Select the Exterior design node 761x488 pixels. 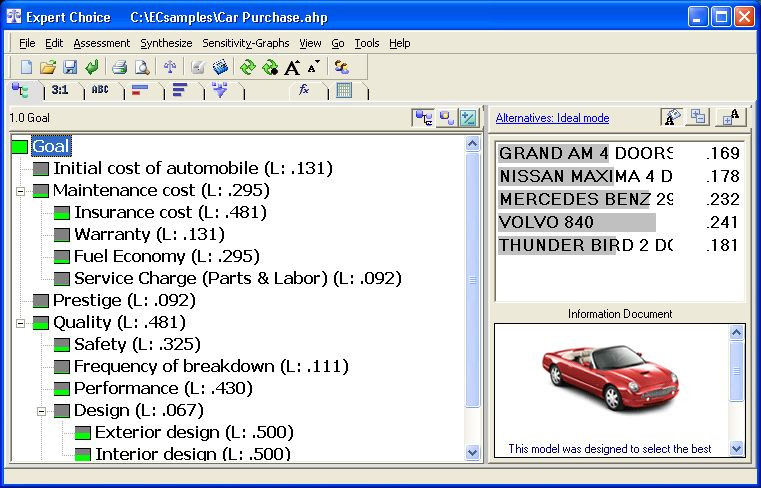[194, 432]
